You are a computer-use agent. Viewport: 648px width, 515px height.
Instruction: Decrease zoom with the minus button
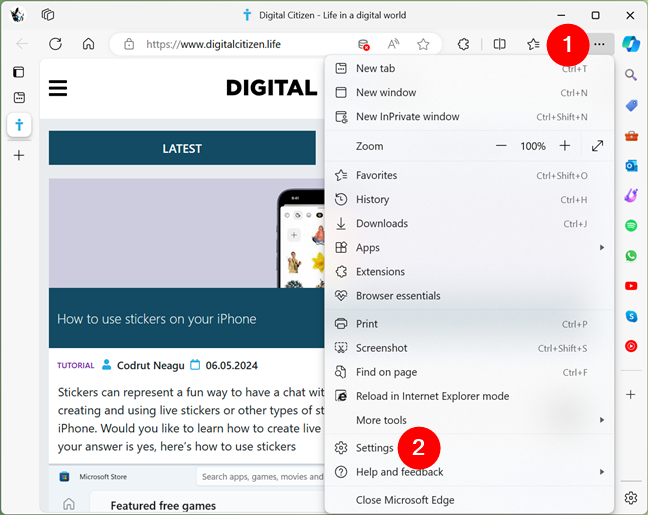tap(501, 146)
